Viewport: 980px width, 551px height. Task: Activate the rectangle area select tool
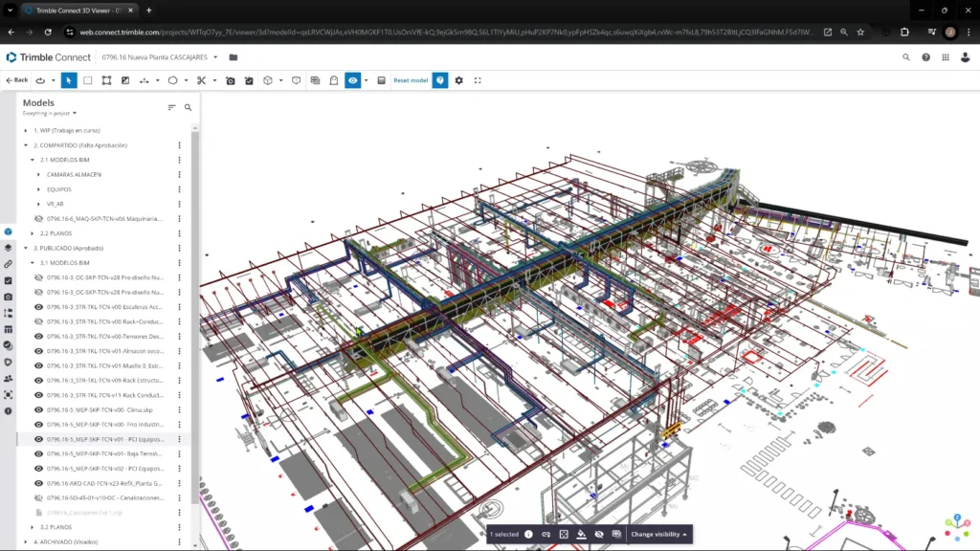click(x=87, y=80)
